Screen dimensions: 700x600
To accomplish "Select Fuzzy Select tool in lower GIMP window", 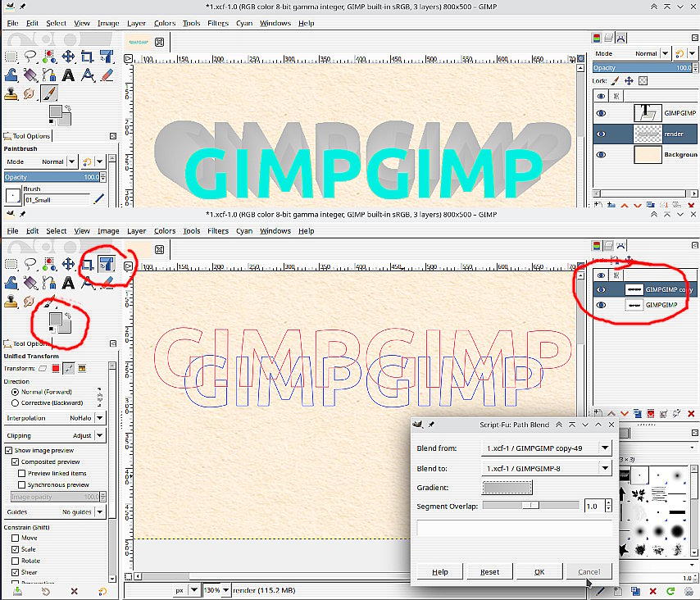I will [x=49, y=264].
